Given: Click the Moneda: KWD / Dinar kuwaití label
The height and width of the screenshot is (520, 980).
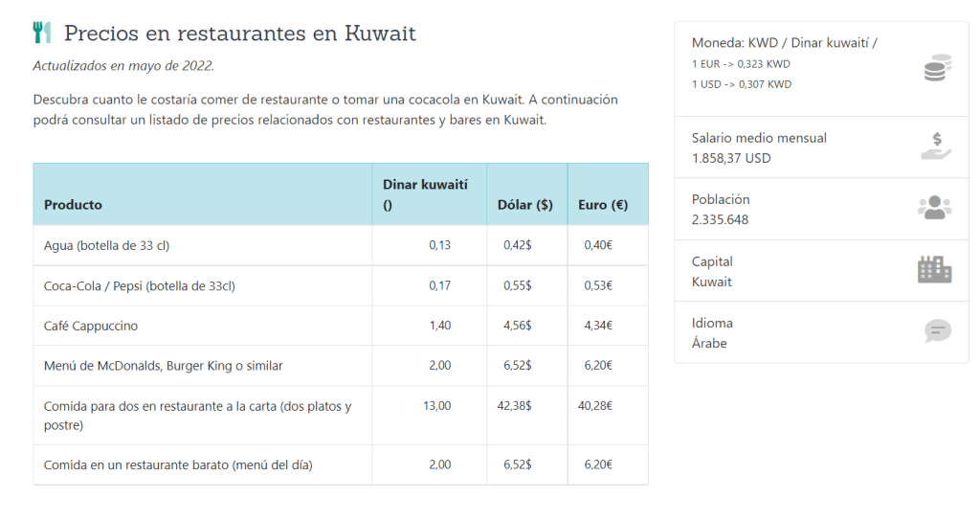Looking at the screenshot, I should pos(784,43).
